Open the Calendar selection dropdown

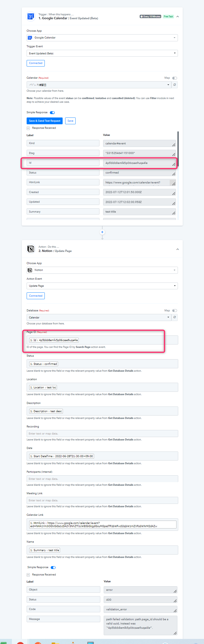[99, 85]
